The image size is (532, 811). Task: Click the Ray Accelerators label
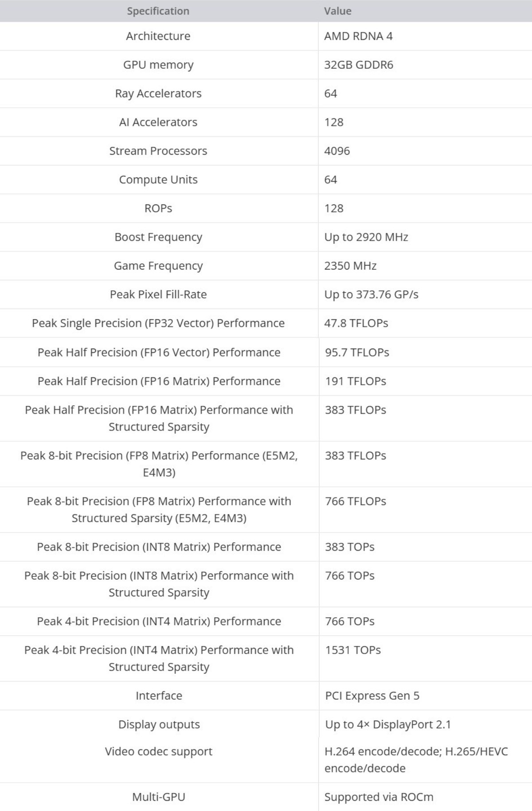point(158,94)
